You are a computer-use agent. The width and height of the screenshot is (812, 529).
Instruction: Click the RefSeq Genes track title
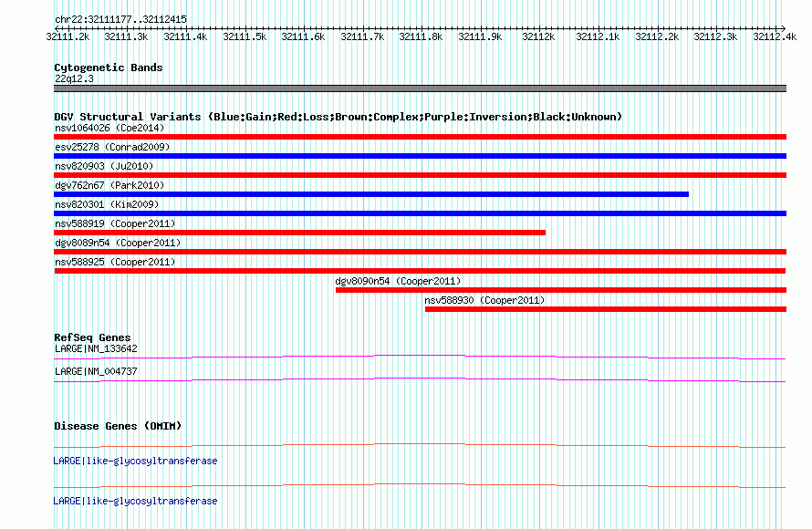click(92, 337)
